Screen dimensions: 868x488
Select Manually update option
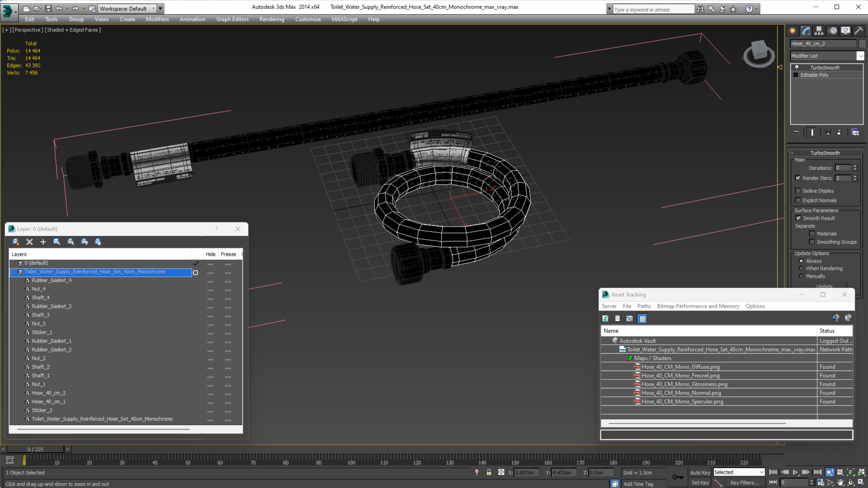click(x=801, y=276)
